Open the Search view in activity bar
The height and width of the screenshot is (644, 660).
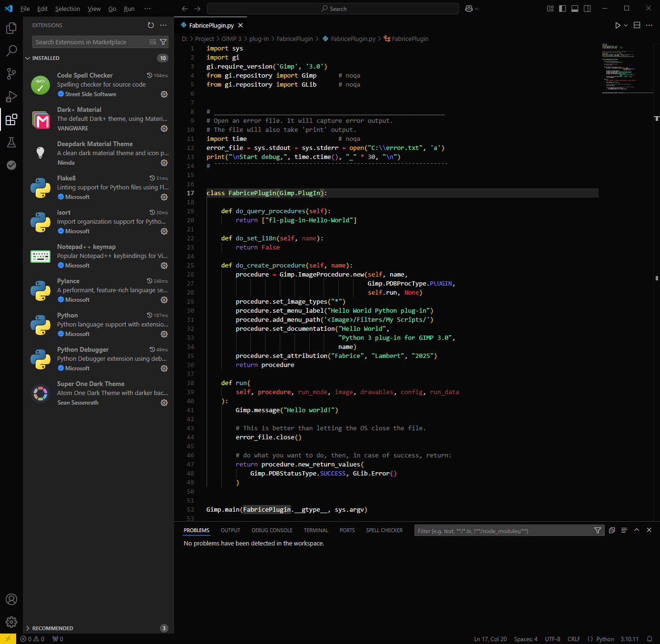point(11,51)
